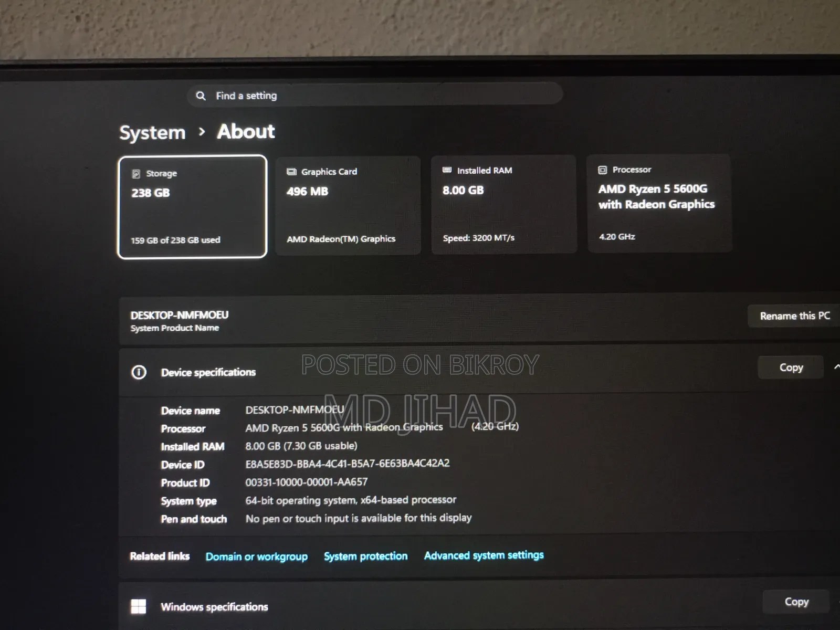Click the System Product Name text
840x630 pixels.
pyautogui.click(x=175, y=328)
